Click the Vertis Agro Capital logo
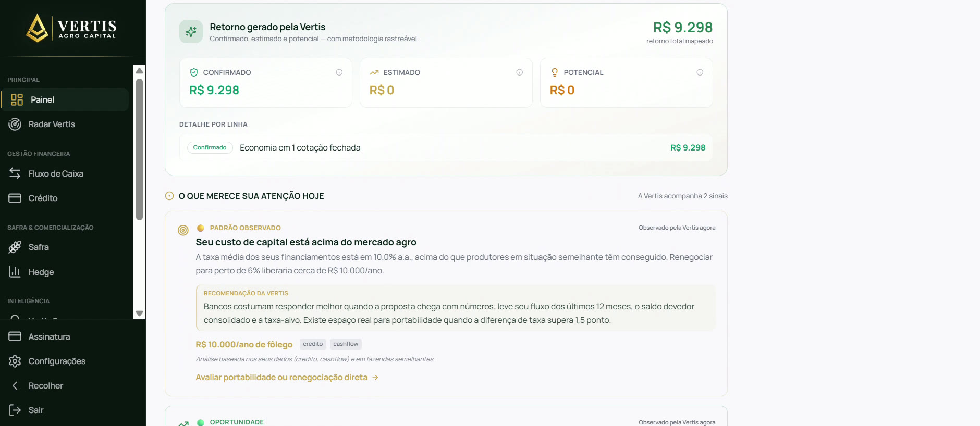Viewport: 980px width, 426px height. (x=71, y=28)
